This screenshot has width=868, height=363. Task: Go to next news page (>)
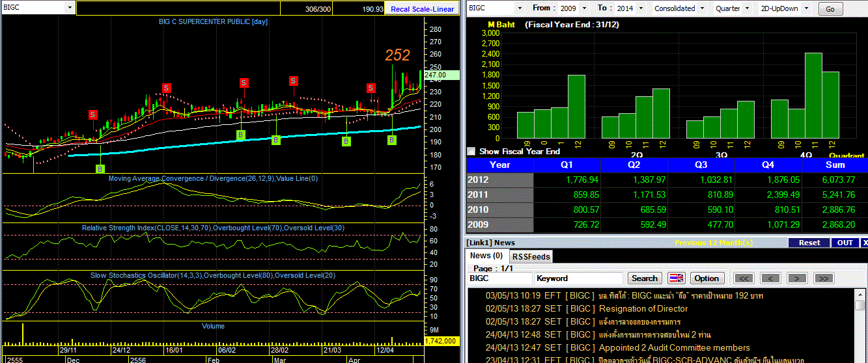[x=797, y=278]
